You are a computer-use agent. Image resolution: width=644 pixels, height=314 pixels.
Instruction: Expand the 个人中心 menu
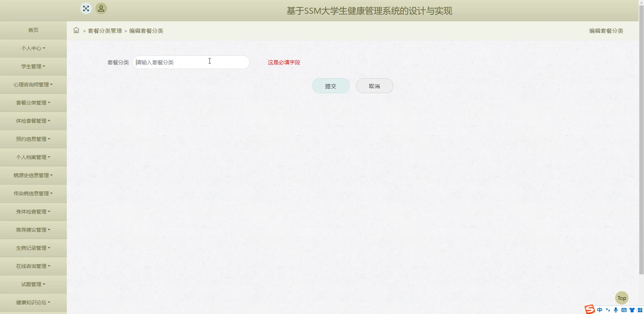tap(33, 48)
